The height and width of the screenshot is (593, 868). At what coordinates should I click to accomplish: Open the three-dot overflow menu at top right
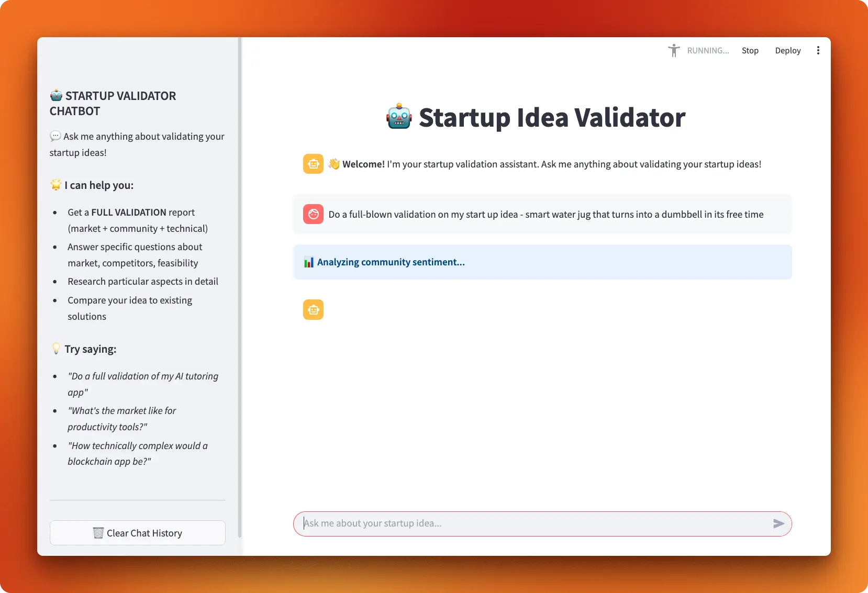818,50
